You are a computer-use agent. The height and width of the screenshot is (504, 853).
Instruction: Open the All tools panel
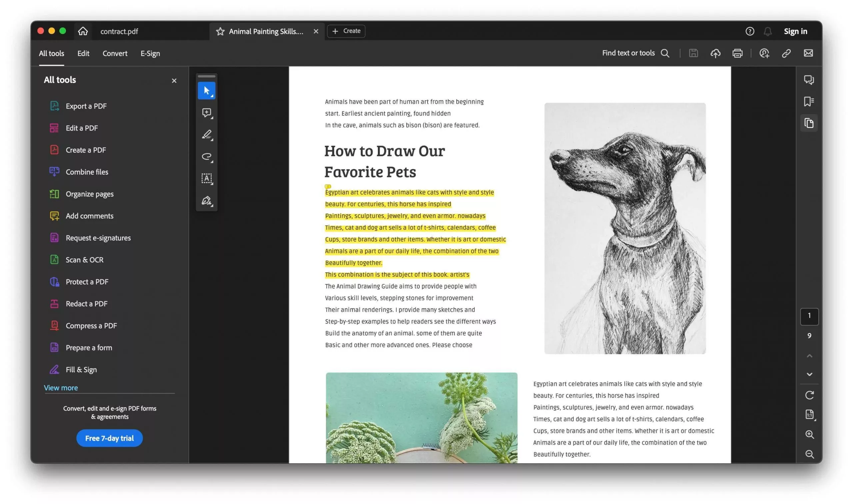coord(52,53)
